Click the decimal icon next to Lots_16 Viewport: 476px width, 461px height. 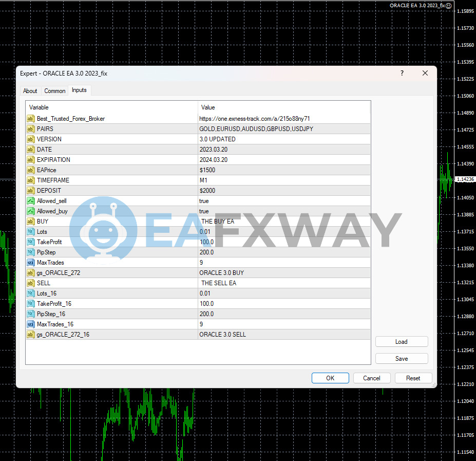pyautogui.click(x=31, y=293)
